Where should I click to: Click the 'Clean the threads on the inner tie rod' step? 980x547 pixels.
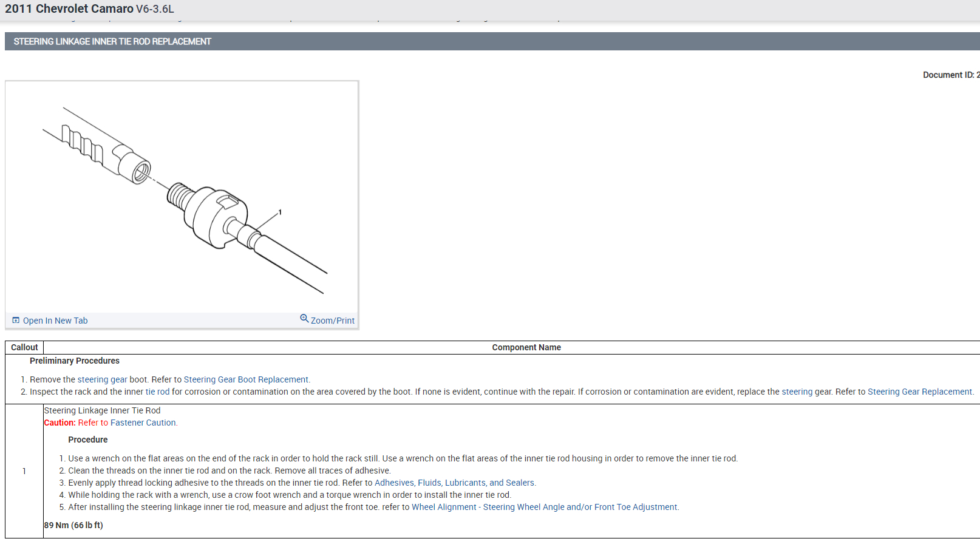point(230,471)
